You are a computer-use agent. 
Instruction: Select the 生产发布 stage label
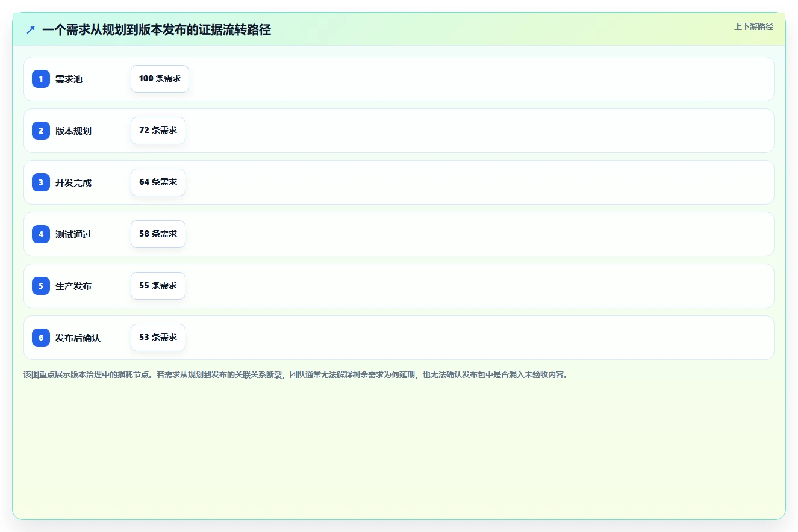73,286
